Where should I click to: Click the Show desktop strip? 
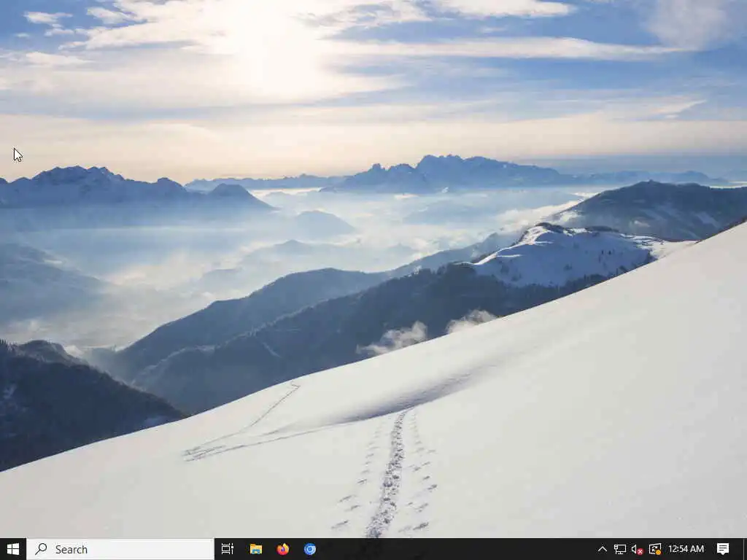(745, 549)
